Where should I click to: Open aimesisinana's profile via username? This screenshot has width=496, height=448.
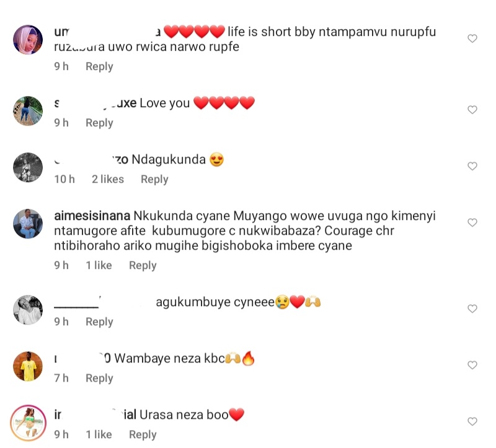[x=92, y=217]
